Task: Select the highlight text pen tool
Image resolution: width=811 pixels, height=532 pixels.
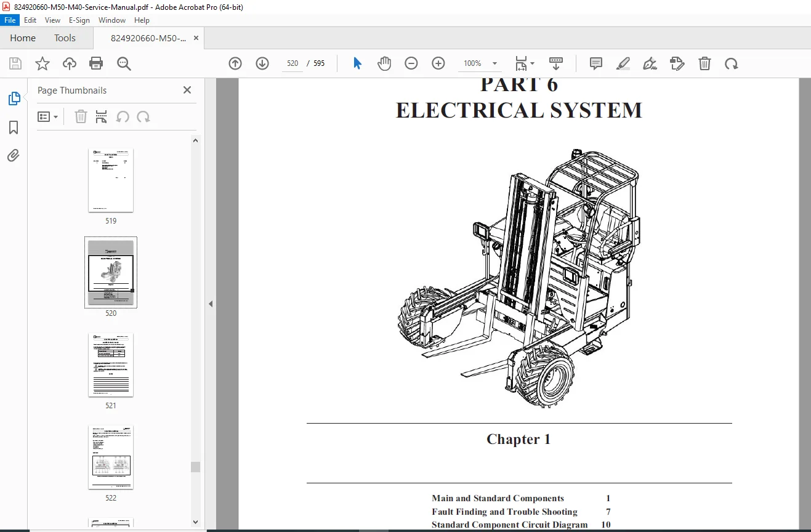Action: click(x=623, y=63)
